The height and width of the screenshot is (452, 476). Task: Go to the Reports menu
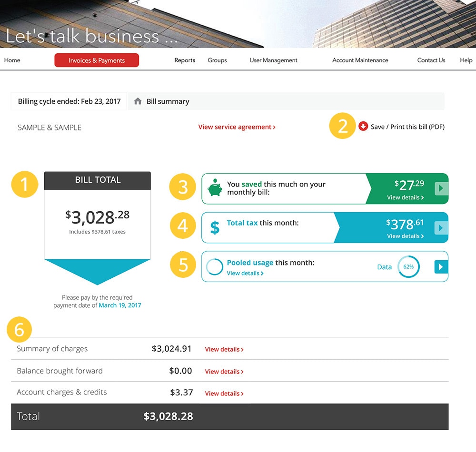coord(185,60)
